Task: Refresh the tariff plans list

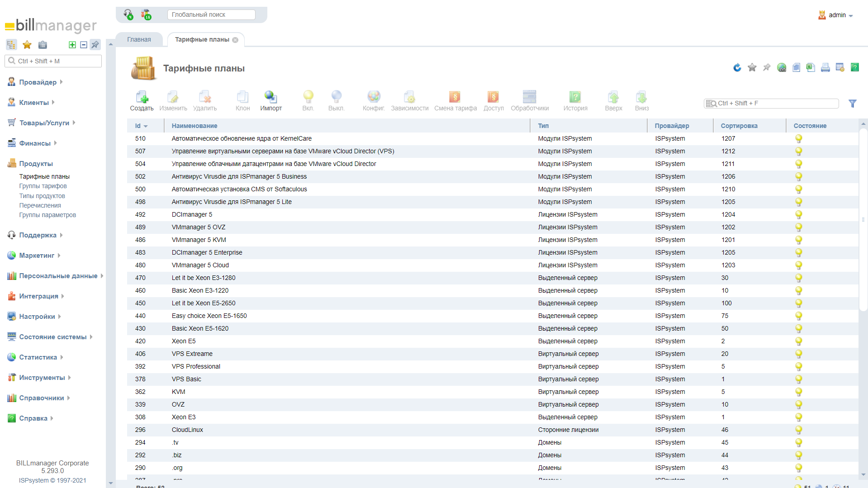Action: click(x=737, y=67)
